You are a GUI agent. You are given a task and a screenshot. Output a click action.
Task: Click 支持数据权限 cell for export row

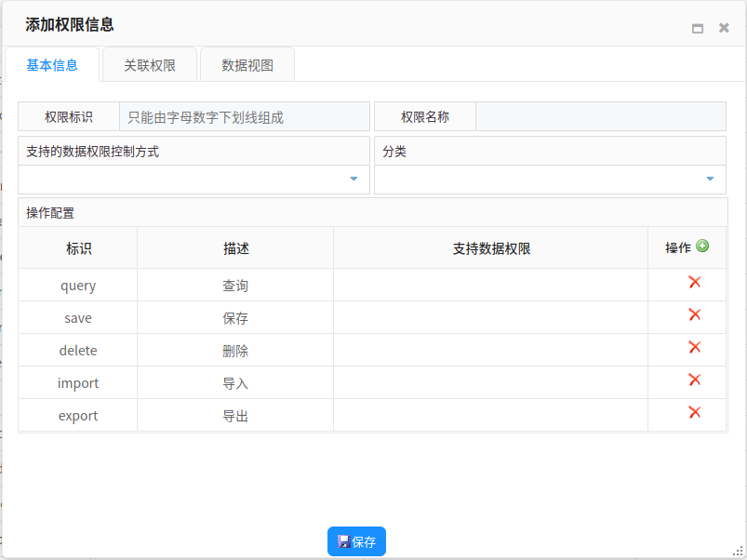point(490,416)
